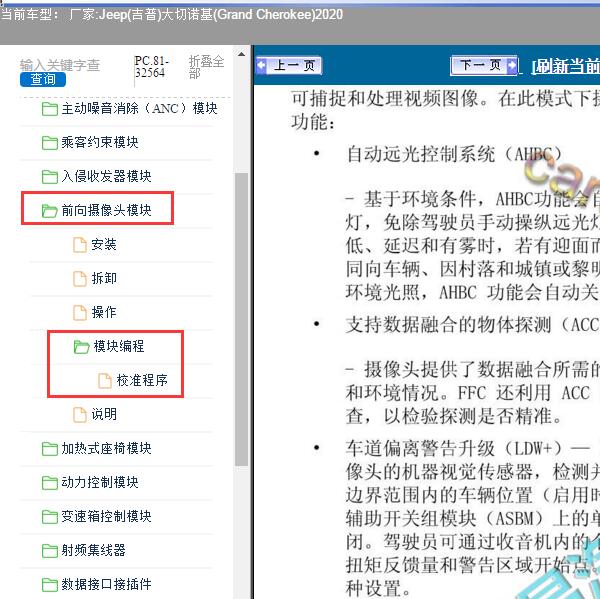This screenshot has height=599, width=600.
Task: Click the 查询 search button
Action: click(x=43, y=79)
